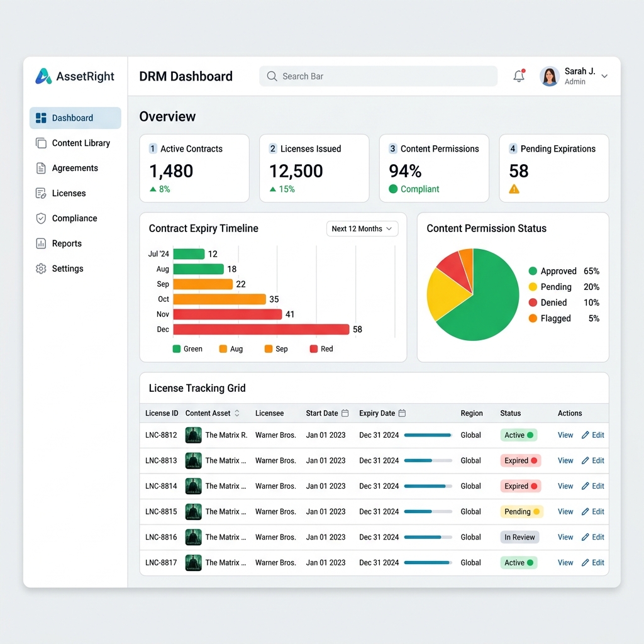644x644 pixels.
Task: Click the yellow Pending pie slice
Action: [446, 294]
